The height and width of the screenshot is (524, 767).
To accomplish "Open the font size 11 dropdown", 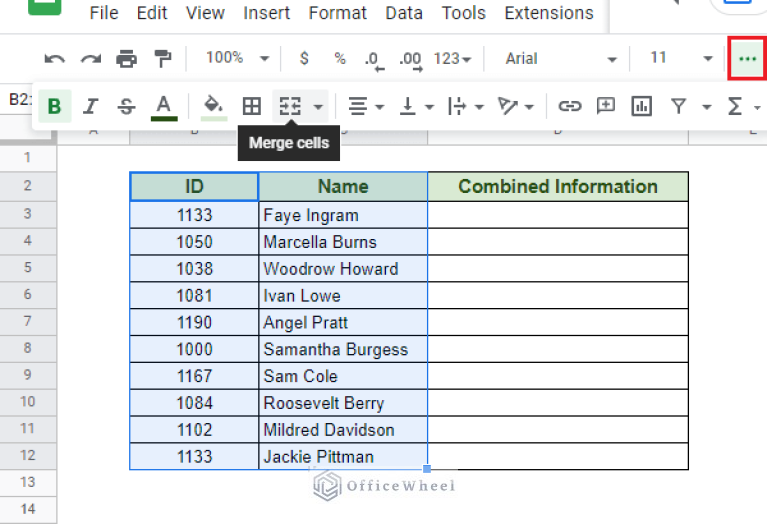I will 680,58.
